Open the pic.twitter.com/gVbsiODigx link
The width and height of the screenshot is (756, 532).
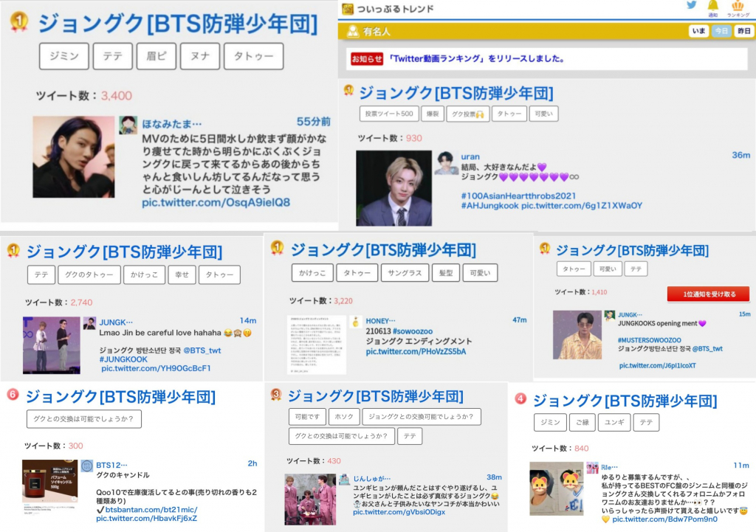pos(399,512)
